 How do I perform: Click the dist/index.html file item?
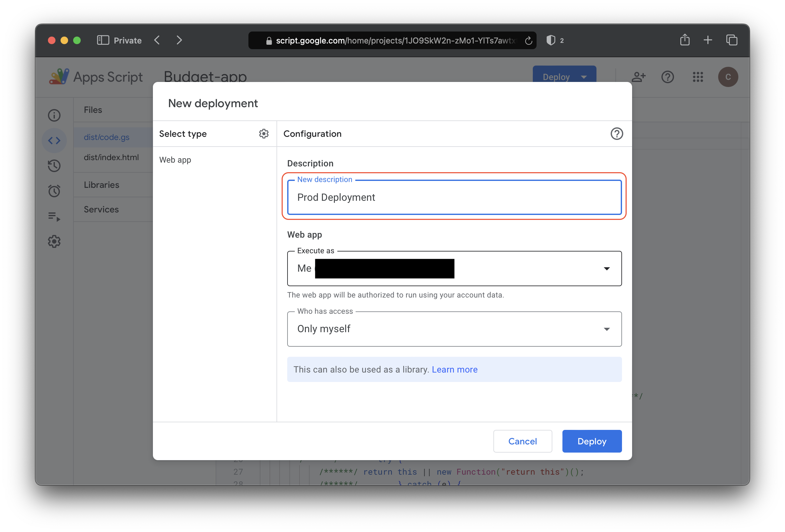pos(111,157)
